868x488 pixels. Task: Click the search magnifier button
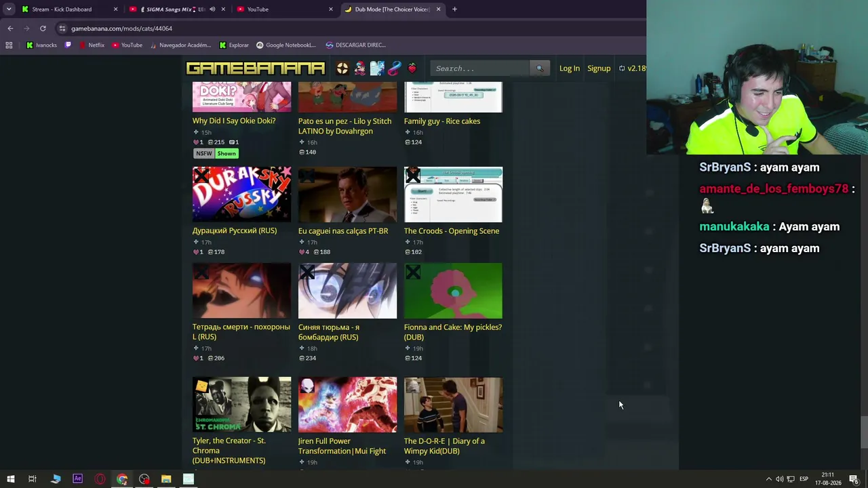[x=540, y=68]
